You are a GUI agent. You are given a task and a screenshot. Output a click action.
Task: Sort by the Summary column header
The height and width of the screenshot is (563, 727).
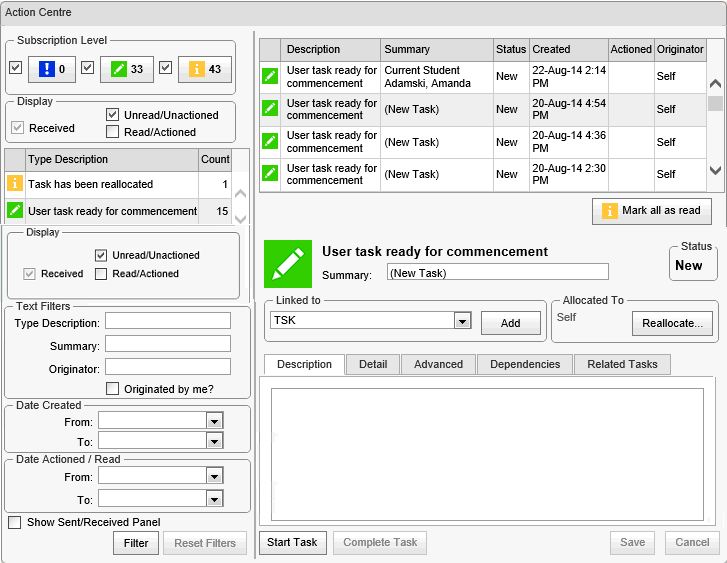click(437, 50)
